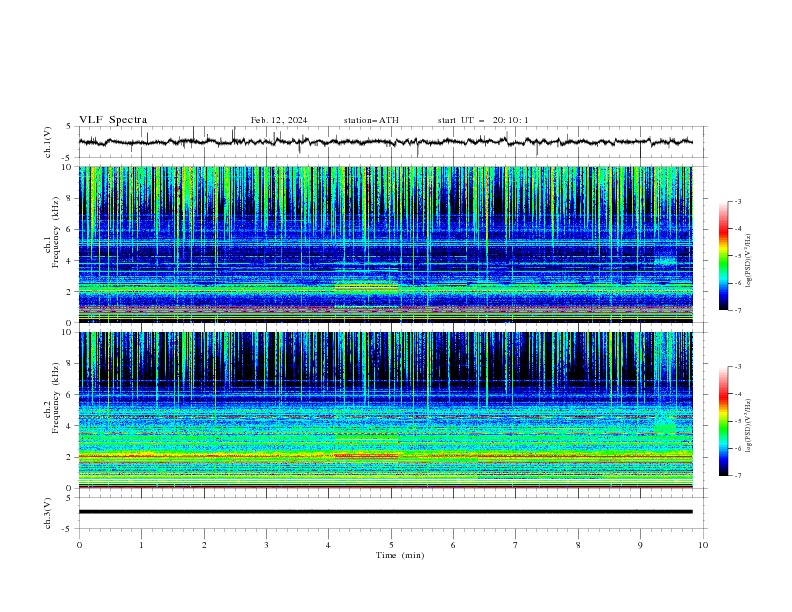Click the "start UT = 20:10:1" header text
Image resolution: width=792 pixels, height=612 pixels.
tap(483, 120)
